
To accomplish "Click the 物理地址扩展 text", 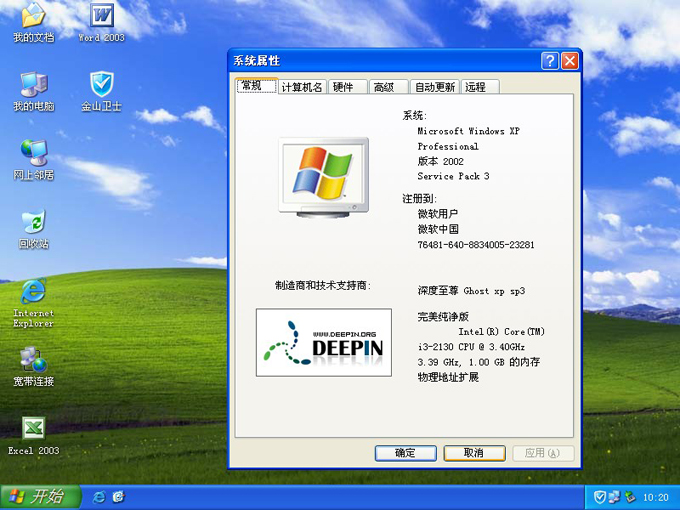I will click(448, 377).
